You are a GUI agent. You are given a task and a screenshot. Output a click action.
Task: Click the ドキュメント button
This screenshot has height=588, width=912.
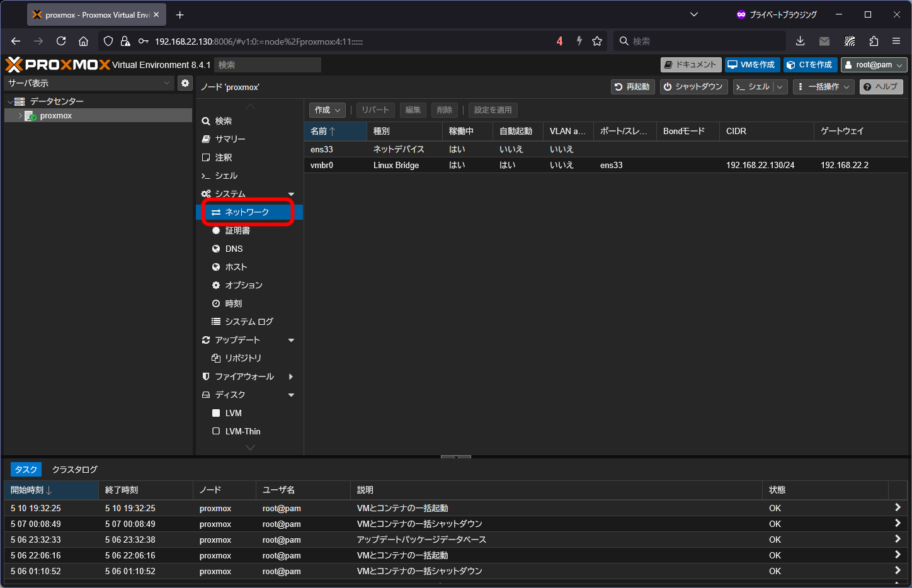point(691,65)
